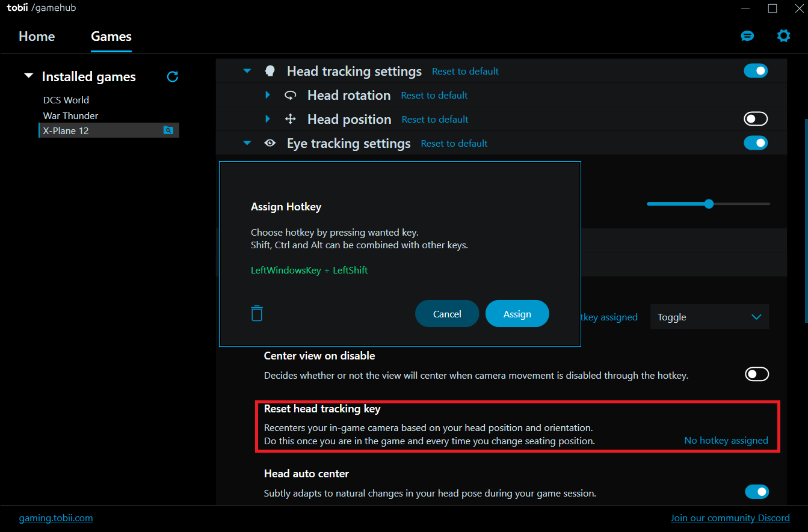Collapse the Installed games tree

28,76
